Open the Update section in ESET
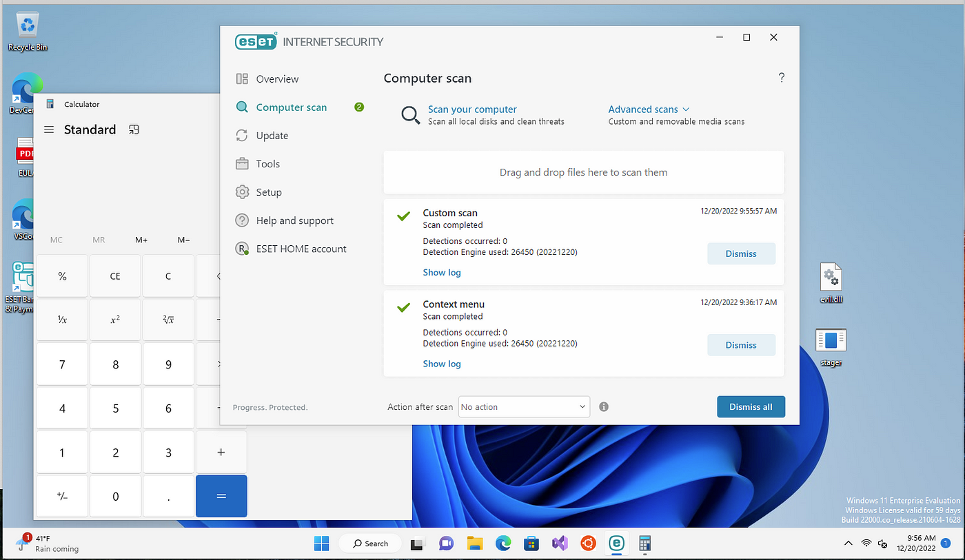Image resolution: width=965 pixels, height=560 pixels. point(272,136)
